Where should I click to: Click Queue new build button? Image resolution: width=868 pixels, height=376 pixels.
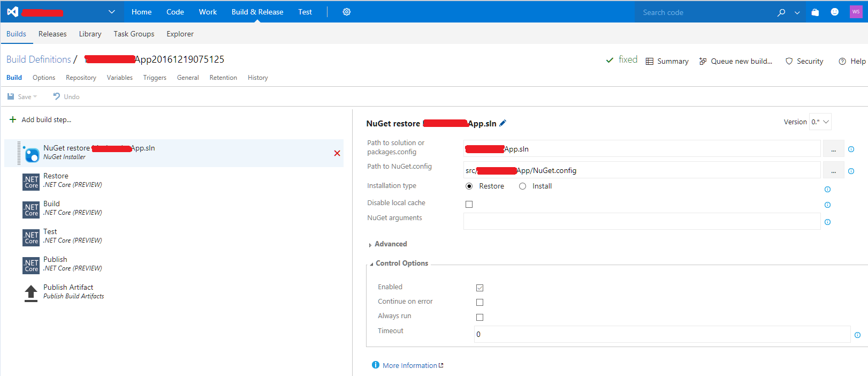pyautogui.click(x=736, y=61)
